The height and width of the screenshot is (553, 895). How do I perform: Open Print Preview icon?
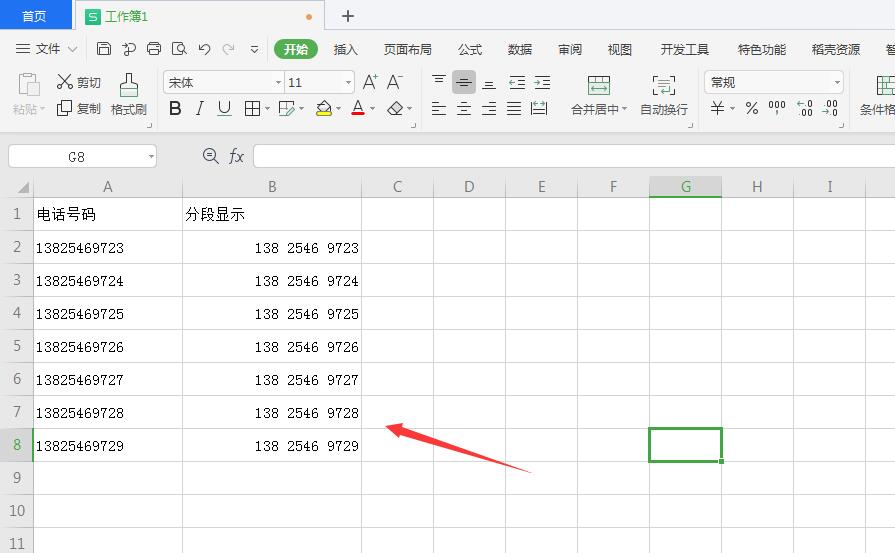(179, 49)
